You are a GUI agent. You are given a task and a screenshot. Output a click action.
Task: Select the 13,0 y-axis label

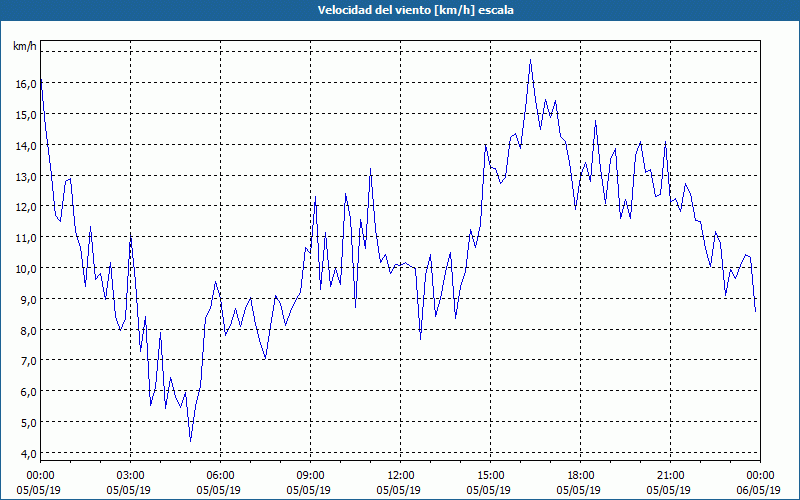(x=26, y=176)
